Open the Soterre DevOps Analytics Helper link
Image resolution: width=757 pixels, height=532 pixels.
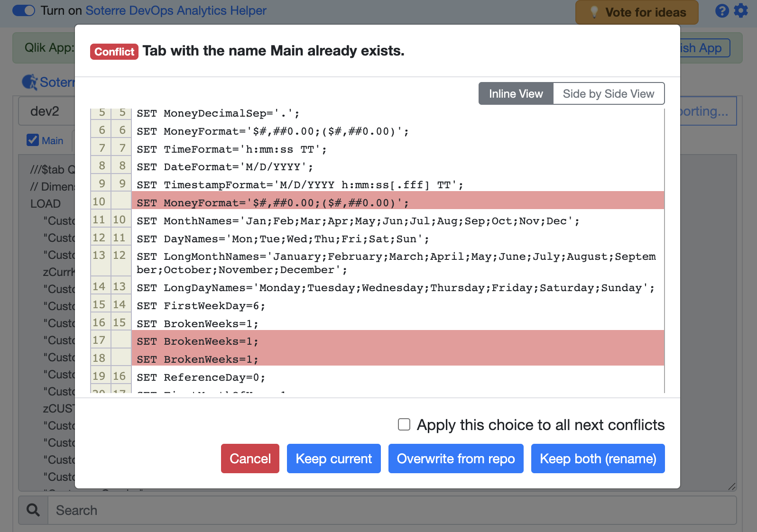[x=176, y=10]
